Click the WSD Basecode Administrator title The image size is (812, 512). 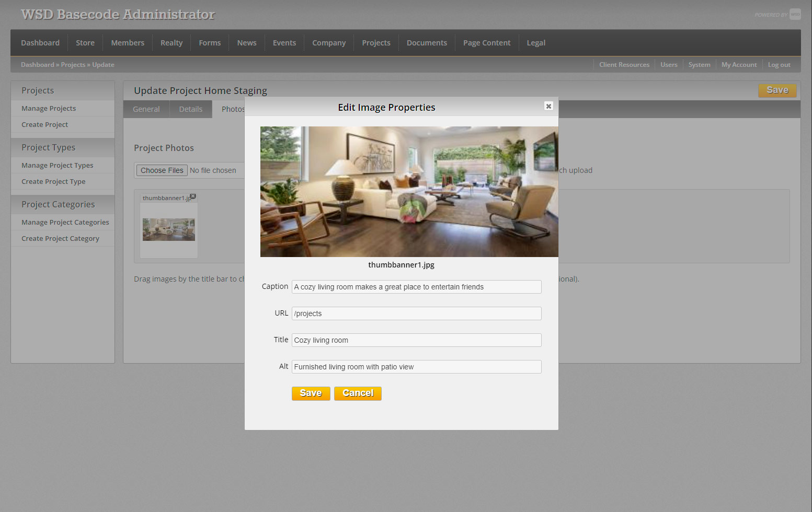118,15
